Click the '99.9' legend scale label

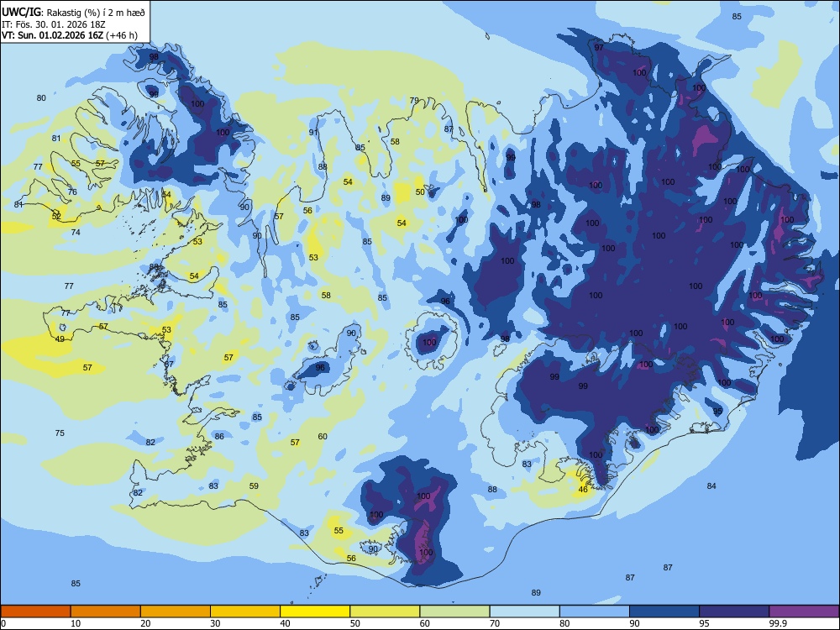point(777,623)
